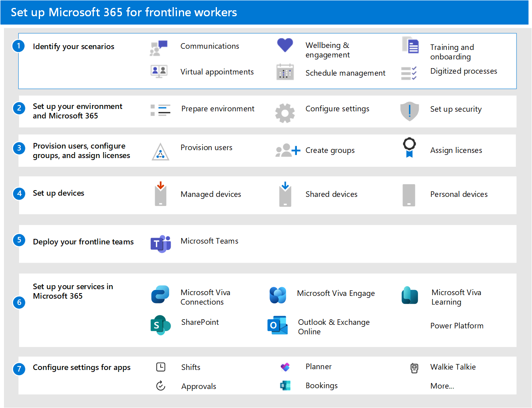Open the Virtual appointments link

pyautogui.click(x=217, y=72)
